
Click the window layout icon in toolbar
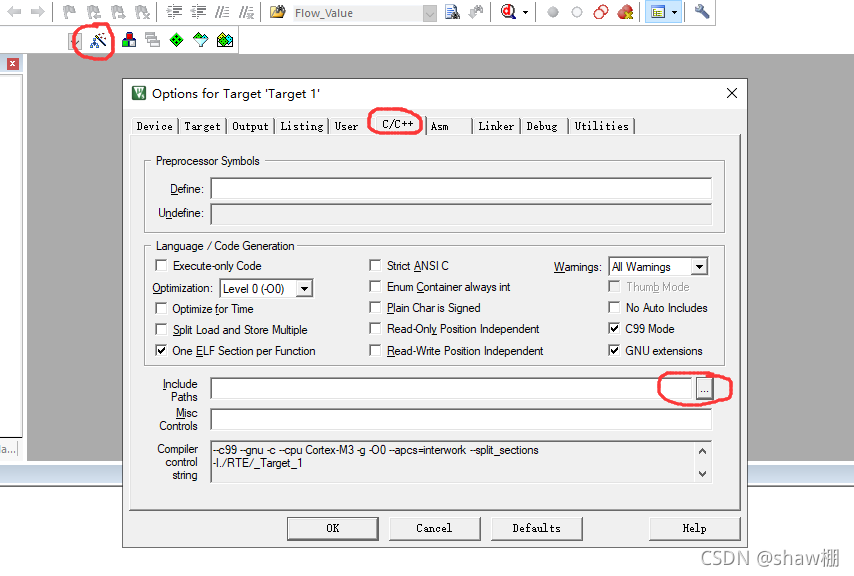(658, 12)
